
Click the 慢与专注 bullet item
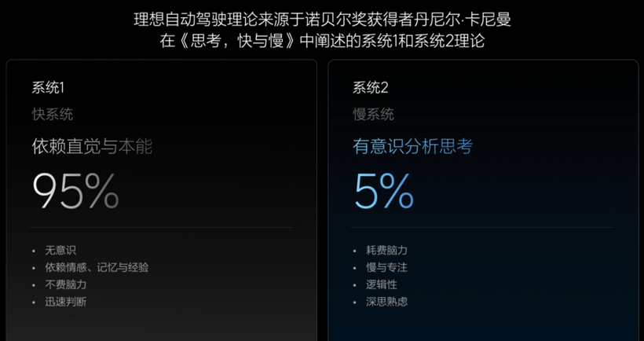(386, 267)
